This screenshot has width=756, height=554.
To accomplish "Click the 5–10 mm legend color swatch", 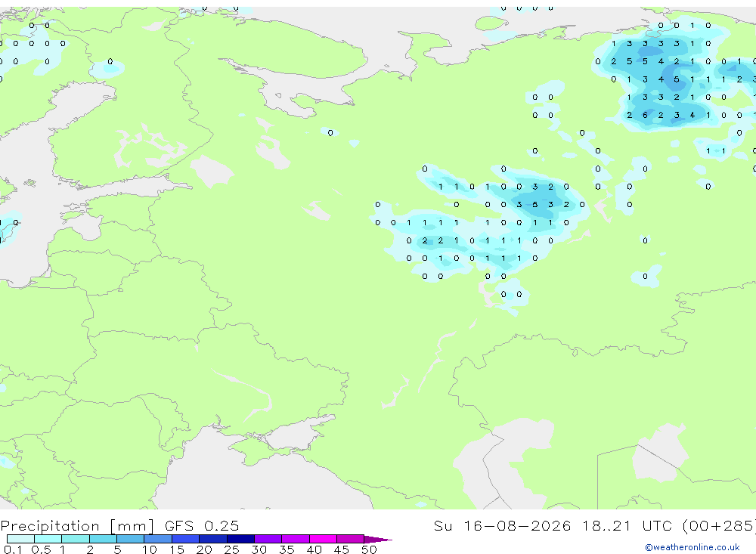I will coord(131,539).
